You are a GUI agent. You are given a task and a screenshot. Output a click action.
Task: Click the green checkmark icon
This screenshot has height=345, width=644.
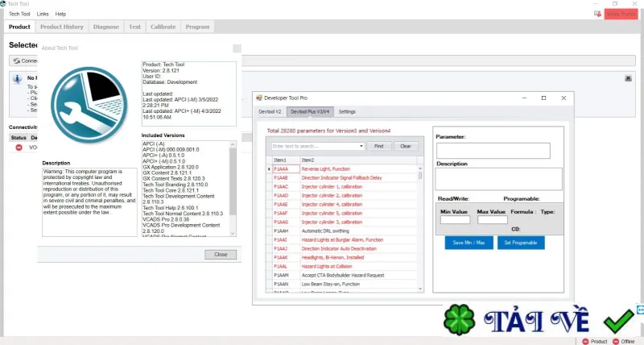(x=619, y=321)
